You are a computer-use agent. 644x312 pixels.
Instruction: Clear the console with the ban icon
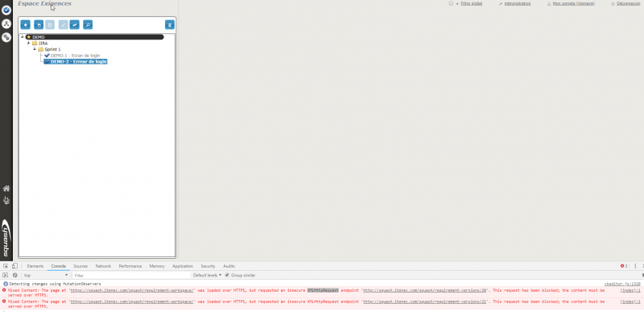pyautogui.click(x=14, y=275)
